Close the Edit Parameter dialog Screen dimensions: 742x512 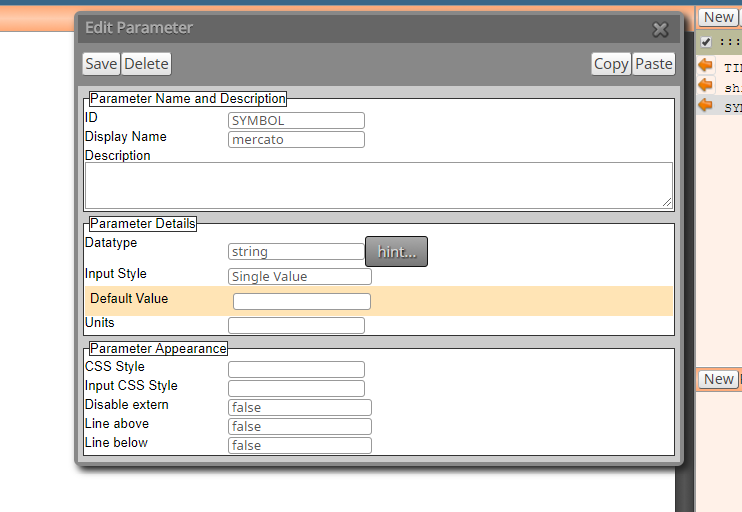[x=660, y=30]
